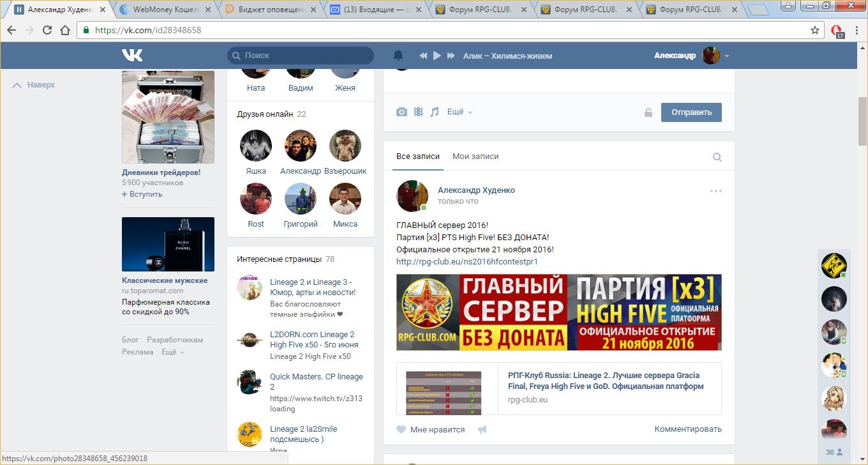
Task: Reload the page with browser refresh icon
Action: tap(47, 30)
